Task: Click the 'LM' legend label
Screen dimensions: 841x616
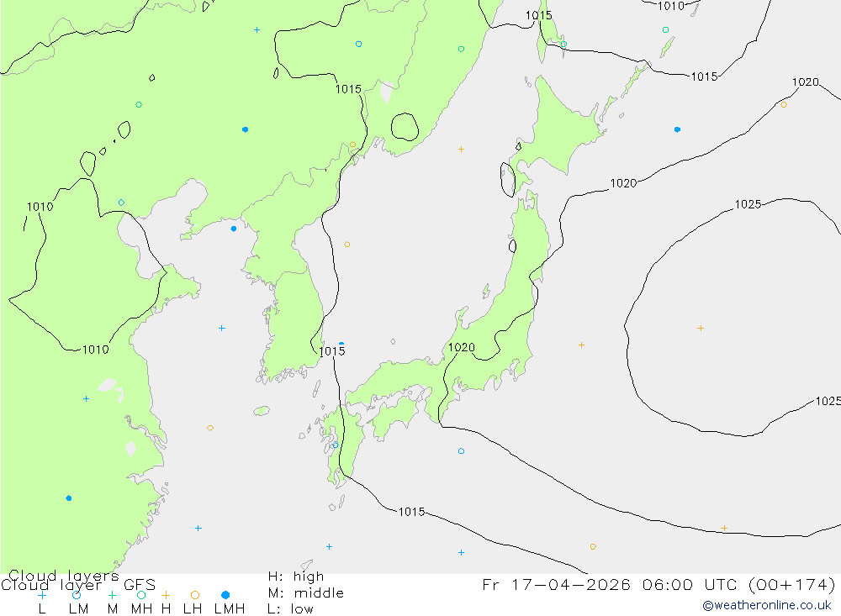Action: pos(78,609)
